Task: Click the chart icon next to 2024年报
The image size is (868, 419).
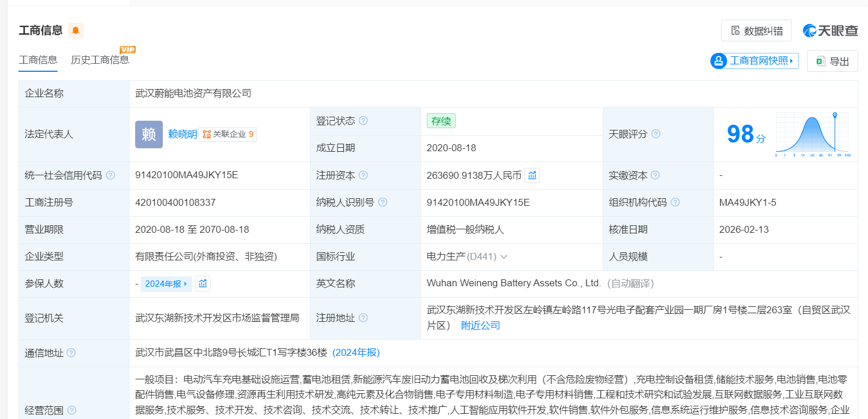Action: coord(202,283)
